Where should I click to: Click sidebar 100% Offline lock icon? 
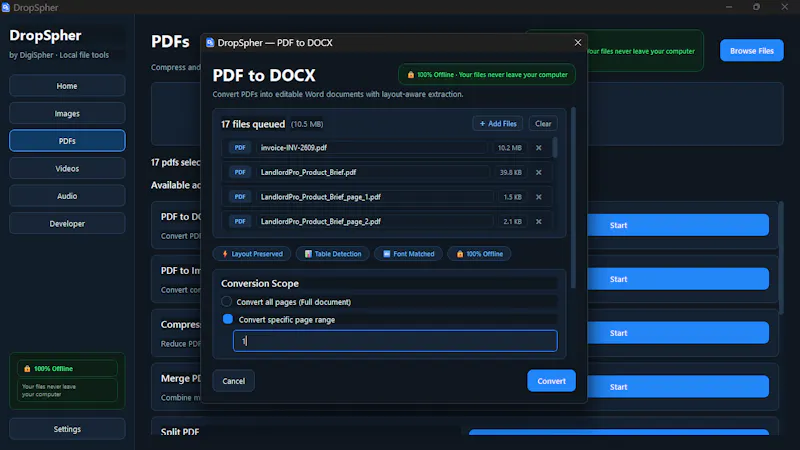pyautogui.click(x=27, y=368)
